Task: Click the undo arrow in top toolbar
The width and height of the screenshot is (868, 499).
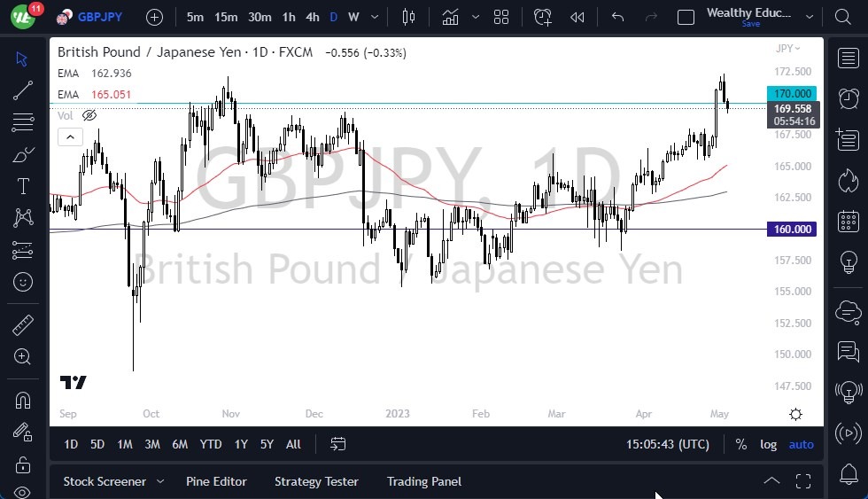Action: coord(617,17)
